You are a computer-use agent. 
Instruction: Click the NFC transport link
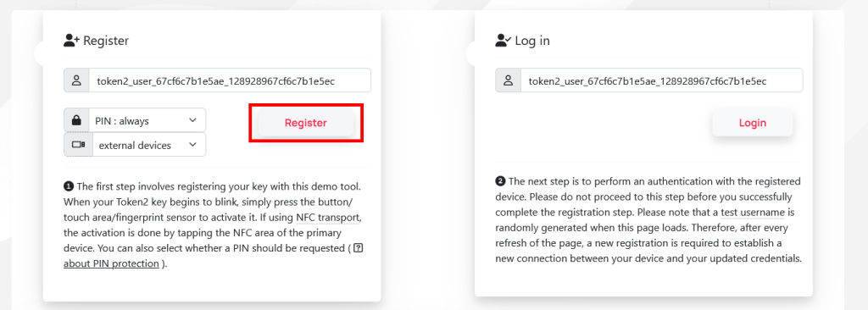pos(328,217)
